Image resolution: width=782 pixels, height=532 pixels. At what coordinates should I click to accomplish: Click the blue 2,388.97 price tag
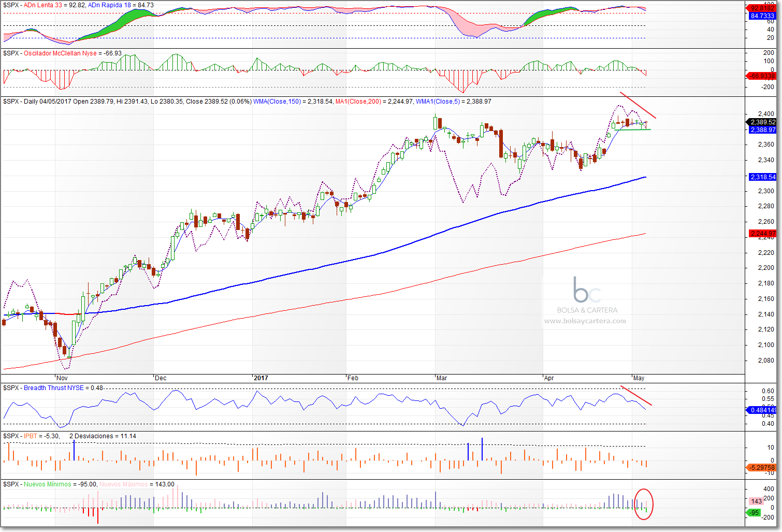pos(762,130)
